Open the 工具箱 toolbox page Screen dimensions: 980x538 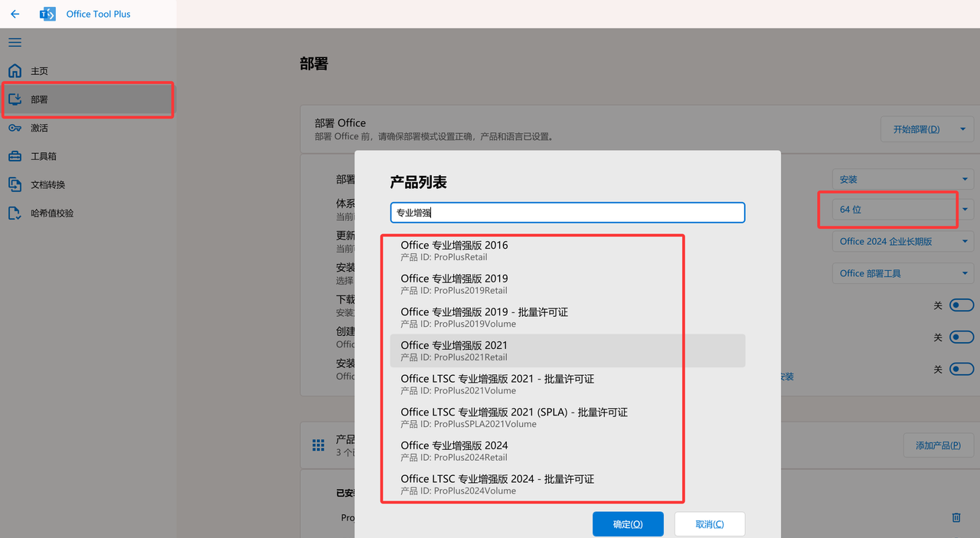point(43,156)
